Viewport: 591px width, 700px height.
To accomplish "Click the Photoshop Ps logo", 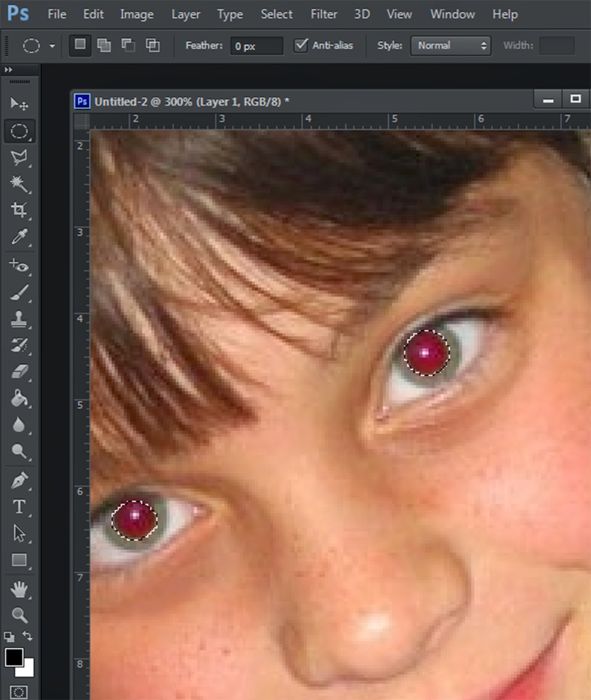I will (x=18, y=13).
